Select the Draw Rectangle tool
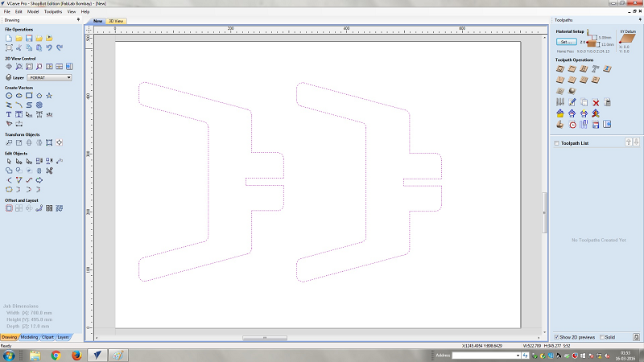644x362 pixels. tap(29, 96)
